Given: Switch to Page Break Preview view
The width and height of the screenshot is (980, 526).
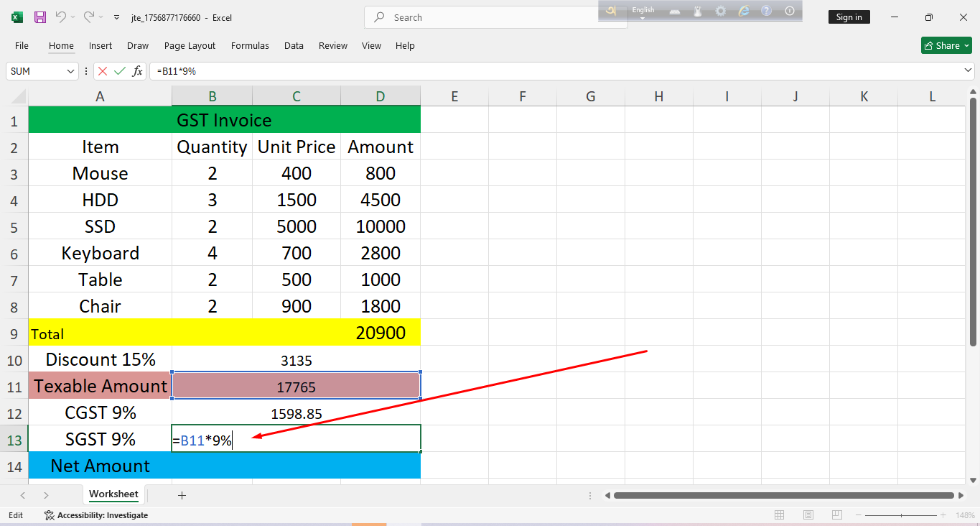Looking at the screenshot, I should click(837, 515).
